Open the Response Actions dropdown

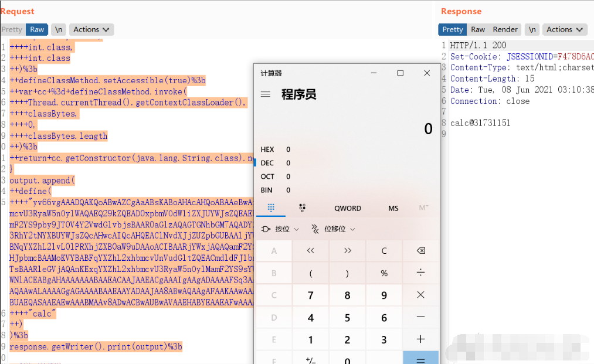click(565, 29)
